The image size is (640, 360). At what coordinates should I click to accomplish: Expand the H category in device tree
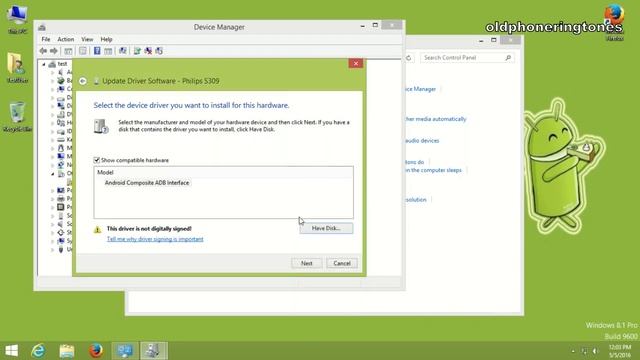52,123
